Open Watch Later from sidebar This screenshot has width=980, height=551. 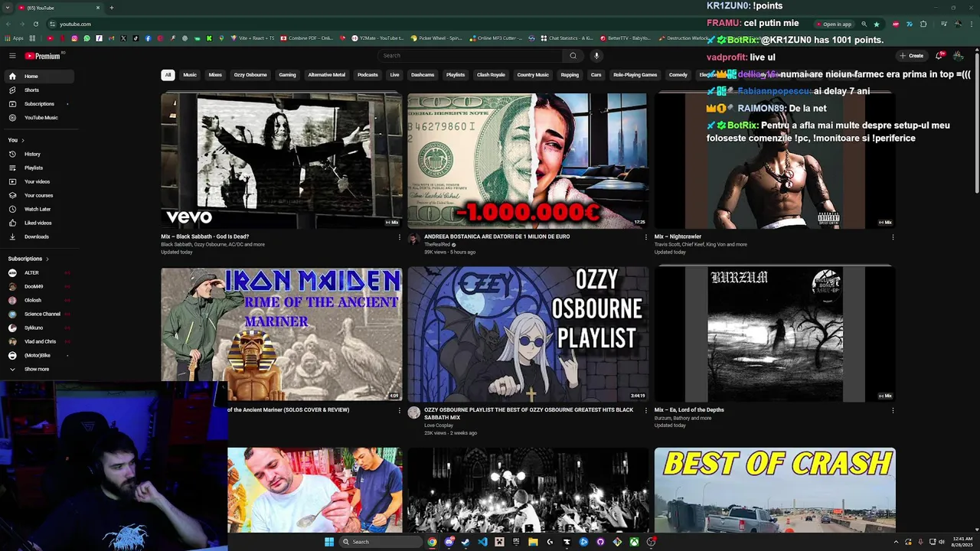(38, 210)
